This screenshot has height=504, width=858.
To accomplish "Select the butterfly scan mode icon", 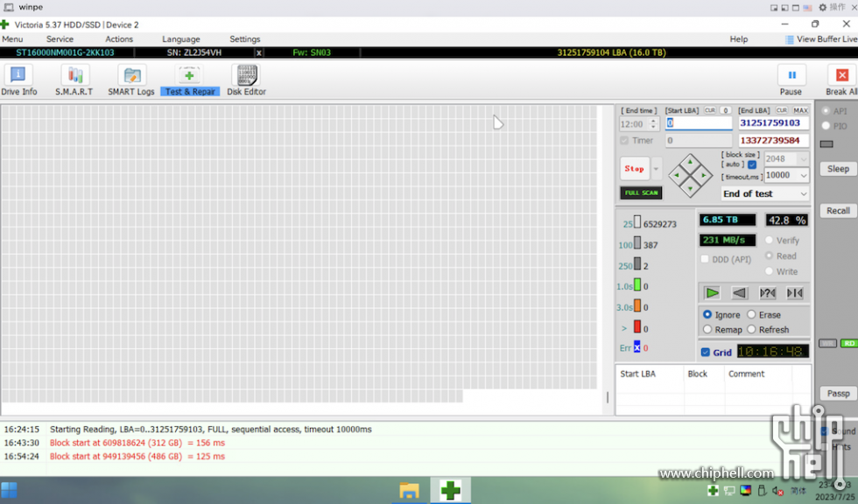I will click(795, 293).
